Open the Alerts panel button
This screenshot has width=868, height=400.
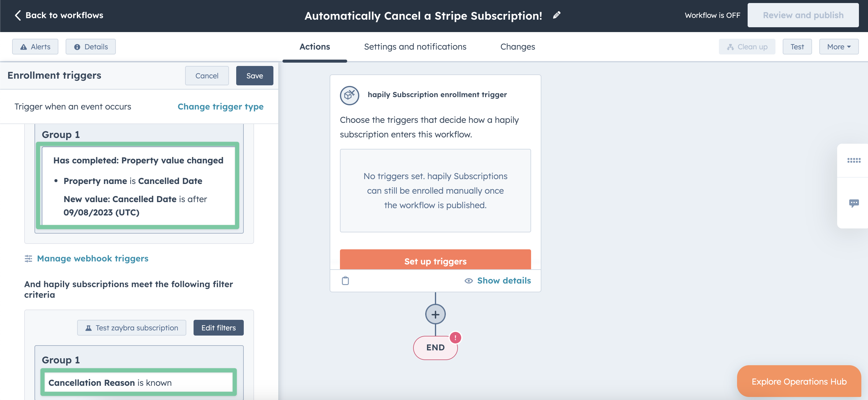(35, 47)
